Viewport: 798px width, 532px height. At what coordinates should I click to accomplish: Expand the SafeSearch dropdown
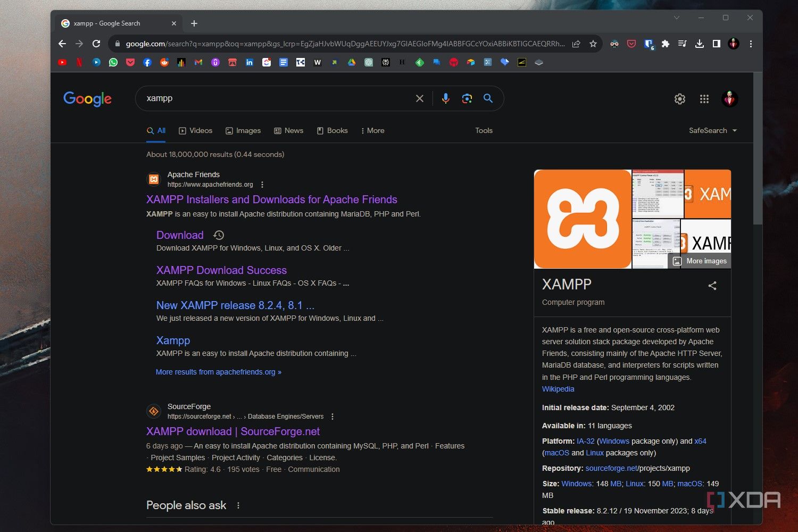pyautogui.click(x=713, y=130)
